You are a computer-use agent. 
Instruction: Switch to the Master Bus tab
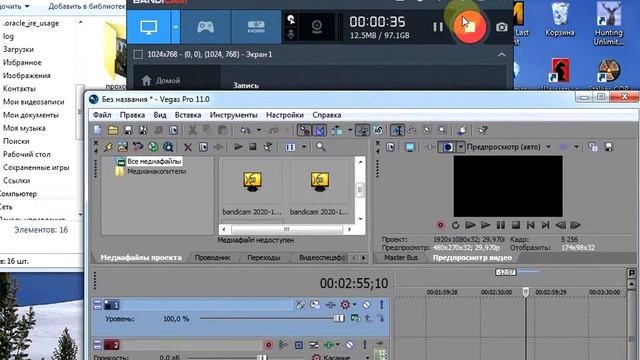pyautogui.click(x=401, y=258)
